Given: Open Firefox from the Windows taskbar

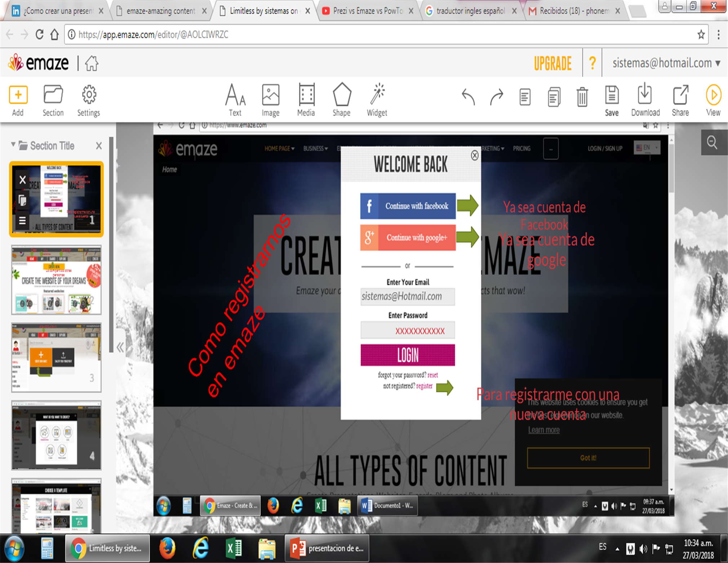Looking at the screenshot, I should [x=167, y=548].
